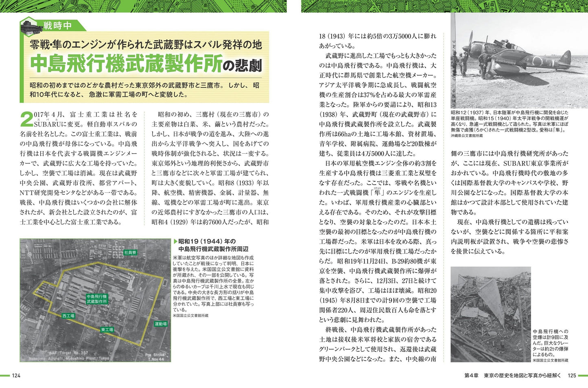The height and width of the screenshot is (388, 588).
Task: Click the 零戦・隼のエンジン subtitle headline
Action: (146, 44)
